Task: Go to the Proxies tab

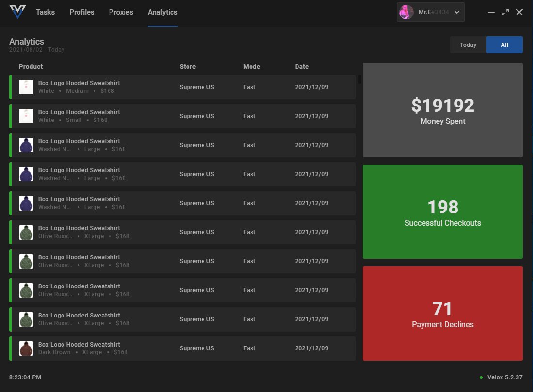Action: tap(121, 12)
